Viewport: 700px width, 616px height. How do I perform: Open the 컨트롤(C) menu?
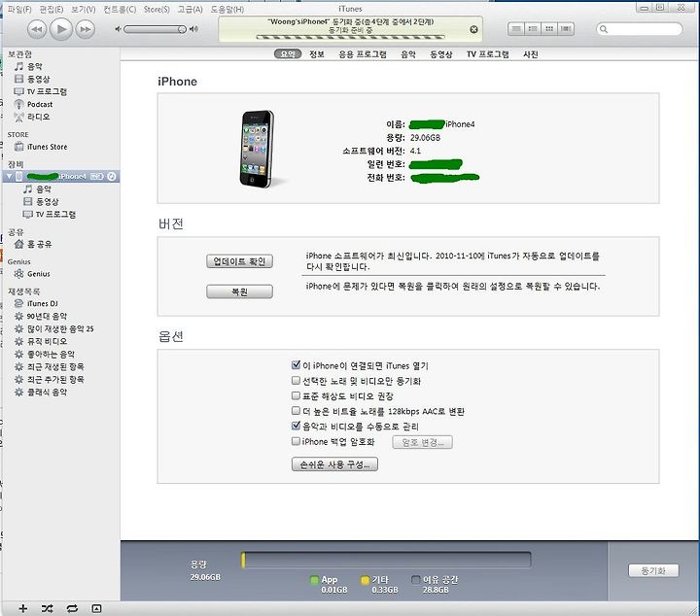click(120, 10)
